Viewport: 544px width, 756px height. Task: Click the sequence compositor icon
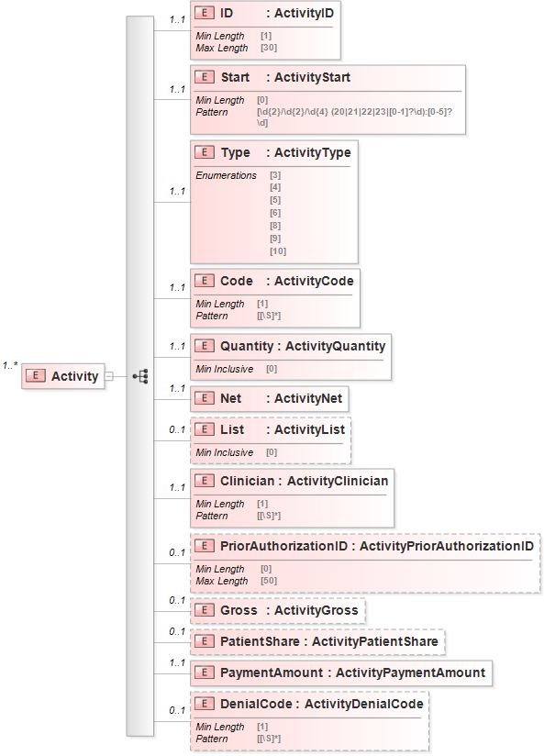tap(140, 376)
